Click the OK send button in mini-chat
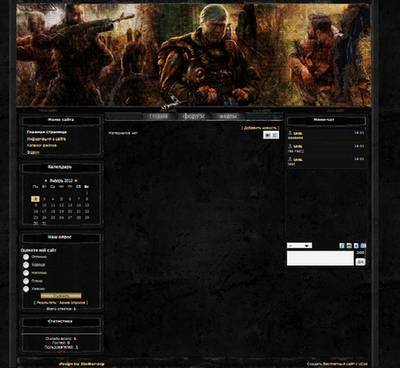 [360, 262]
